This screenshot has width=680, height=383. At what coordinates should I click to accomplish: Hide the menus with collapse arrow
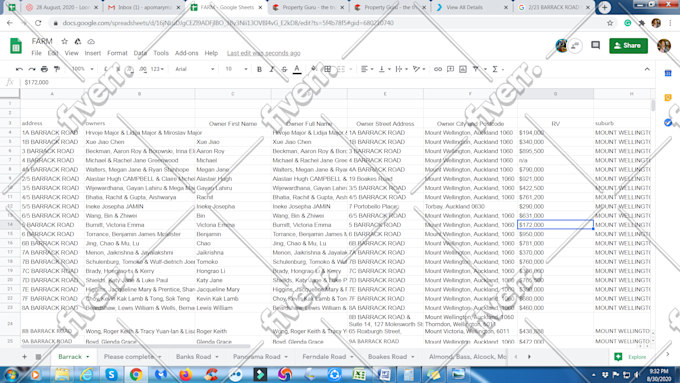tap(647, 69)
